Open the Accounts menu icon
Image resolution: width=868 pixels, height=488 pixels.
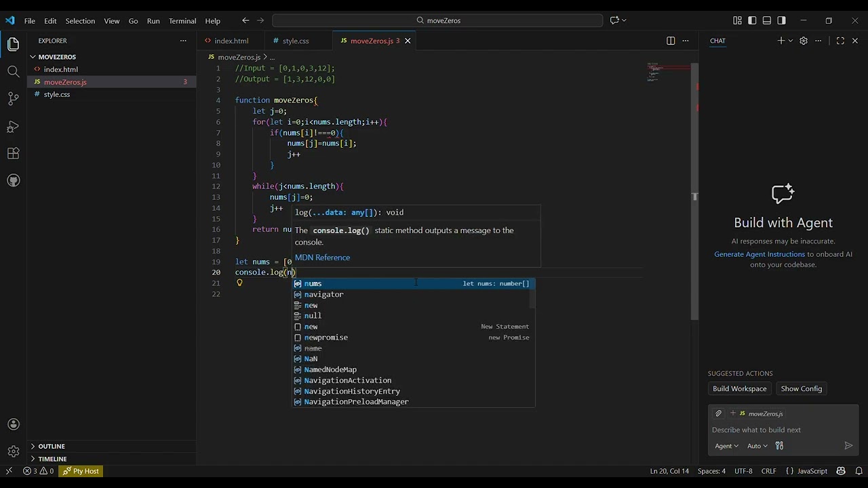point(13,424)
